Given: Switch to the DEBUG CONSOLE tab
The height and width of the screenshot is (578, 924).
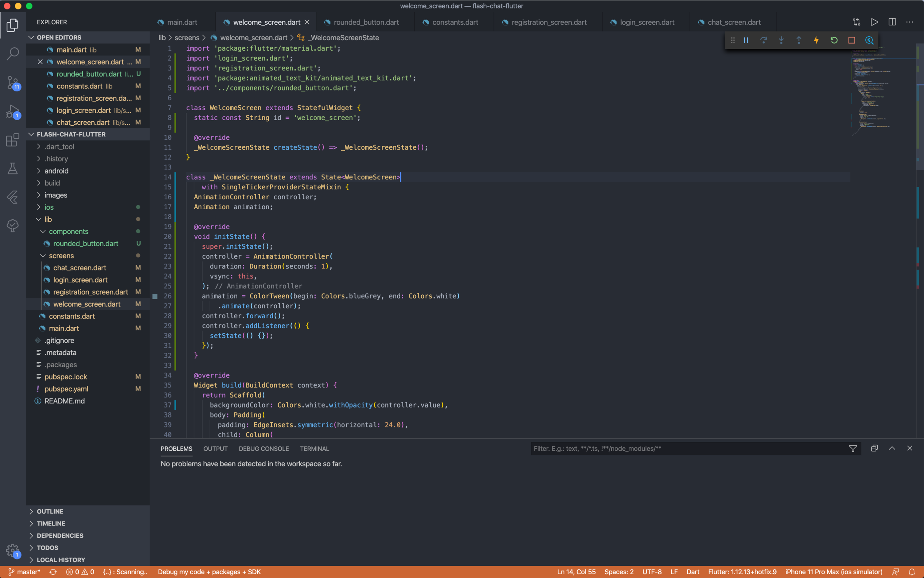Looking at the screenshot, I should tap(264, 449).
